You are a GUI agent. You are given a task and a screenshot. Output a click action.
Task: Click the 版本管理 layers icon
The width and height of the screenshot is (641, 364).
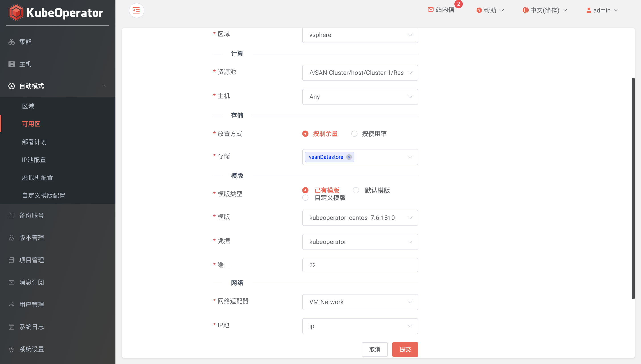coord(12,238)
